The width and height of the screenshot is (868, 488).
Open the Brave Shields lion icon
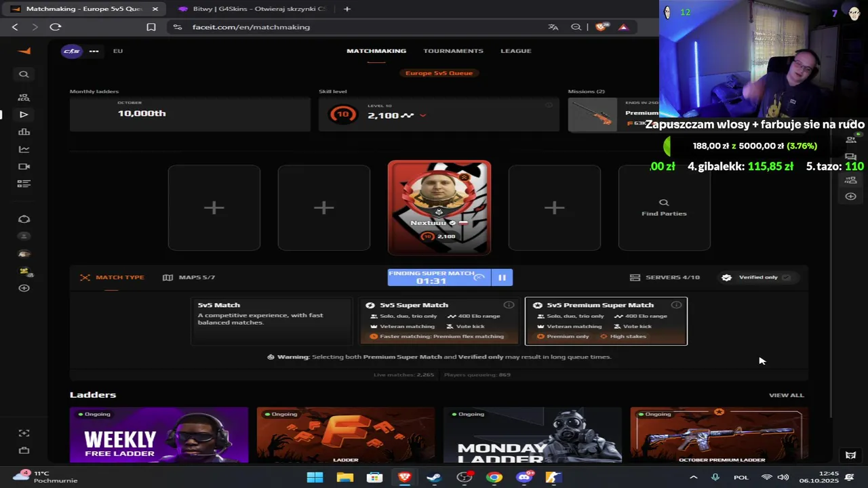[601, 27]
